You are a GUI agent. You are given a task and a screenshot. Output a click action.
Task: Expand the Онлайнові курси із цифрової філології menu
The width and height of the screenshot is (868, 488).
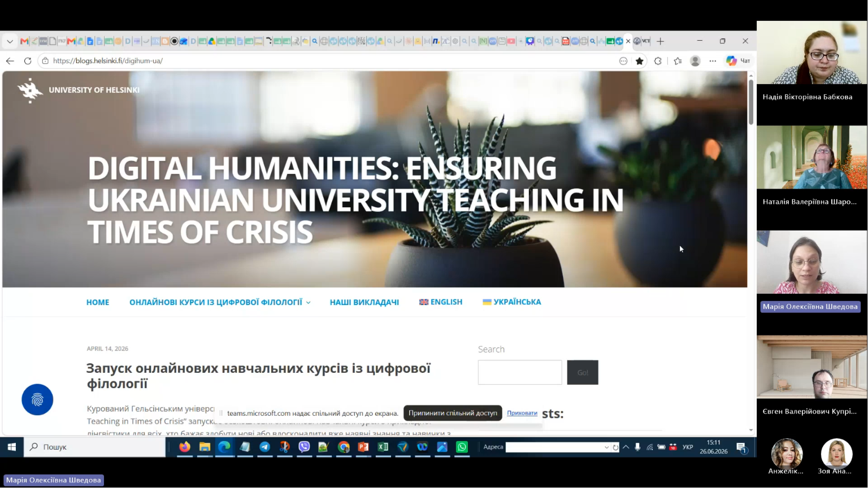[220, 302]
